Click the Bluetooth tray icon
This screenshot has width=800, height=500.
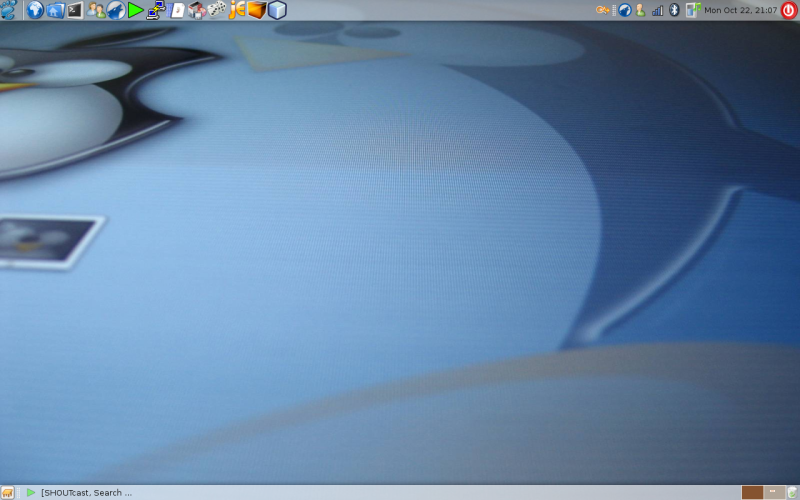(x=674, y=10)
